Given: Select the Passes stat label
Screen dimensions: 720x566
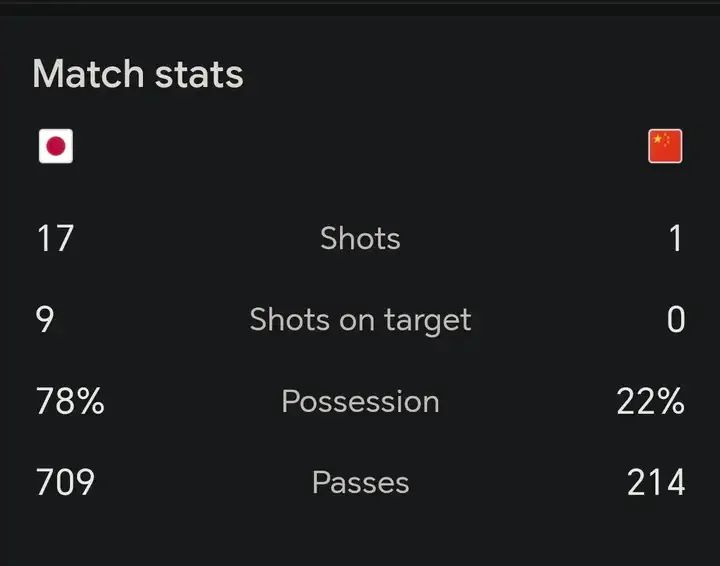Looking at the screenshot, I should tap(360, 482).
